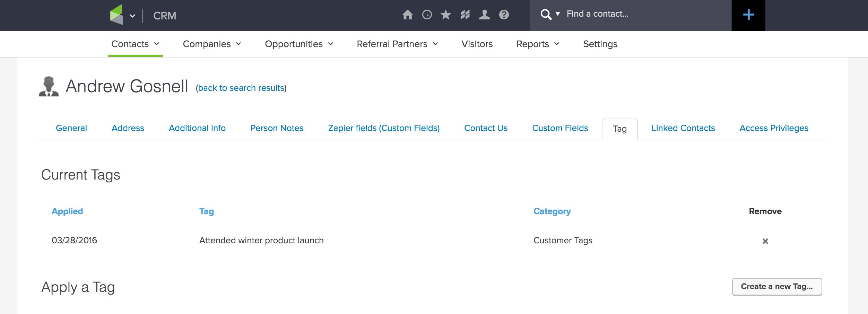Screen dimensions: 868x314
Task: Sort tags by Applied column
Action: tap(67, 211)
